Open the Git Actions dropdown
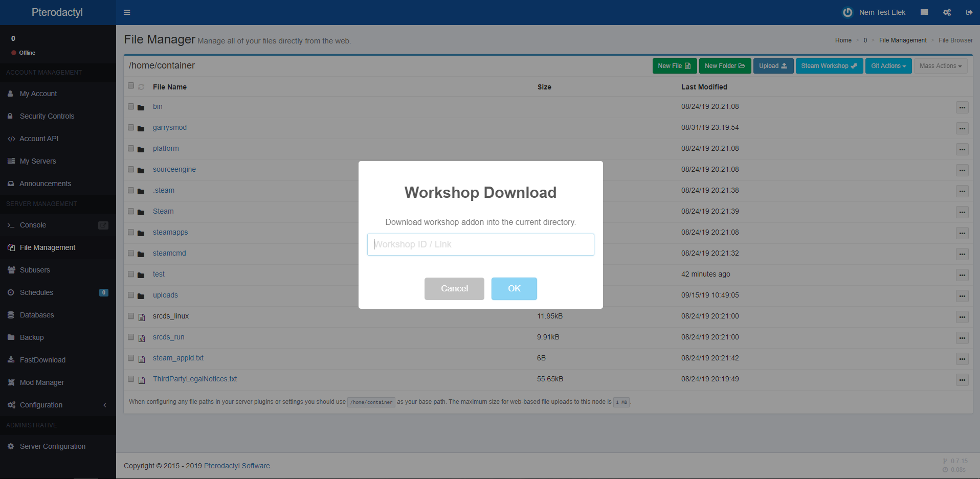980x479 pixels. (x=888, y=66)
